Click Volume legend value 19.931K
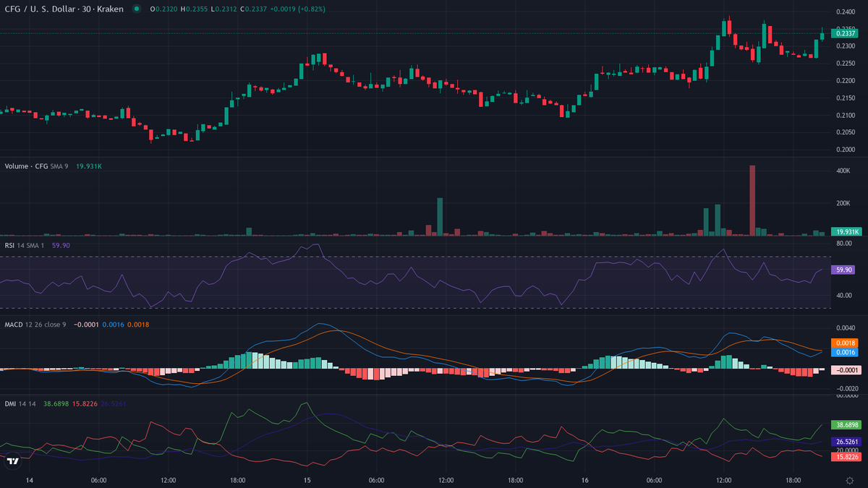The image size is (868, 488). tap(89, 166)
